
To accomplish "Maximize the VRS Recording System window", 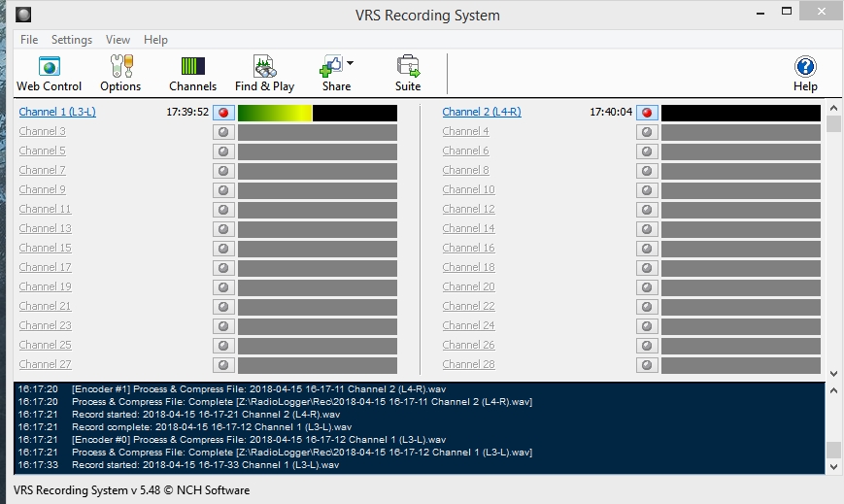I will (787, 12).
